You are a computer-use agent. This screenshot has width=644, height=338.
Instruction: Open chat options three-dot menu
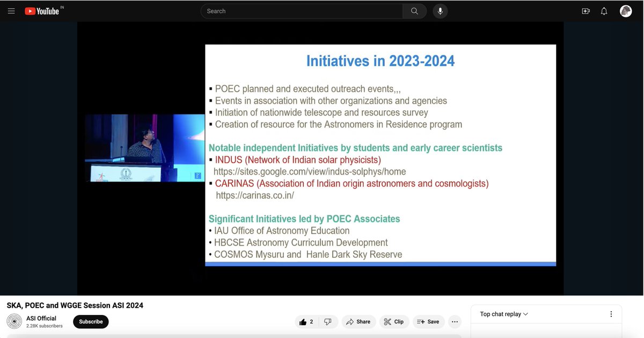click(611, 314)
